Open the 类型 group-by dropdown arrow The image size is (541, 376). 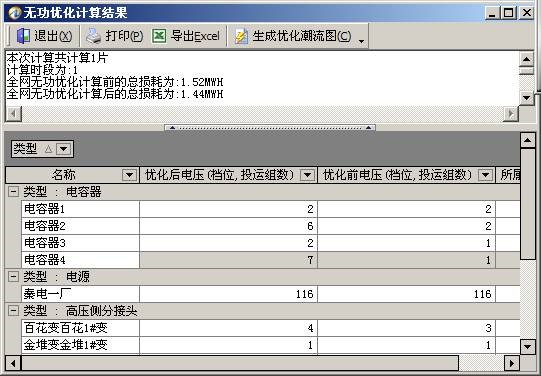click(x=64, y=149)
